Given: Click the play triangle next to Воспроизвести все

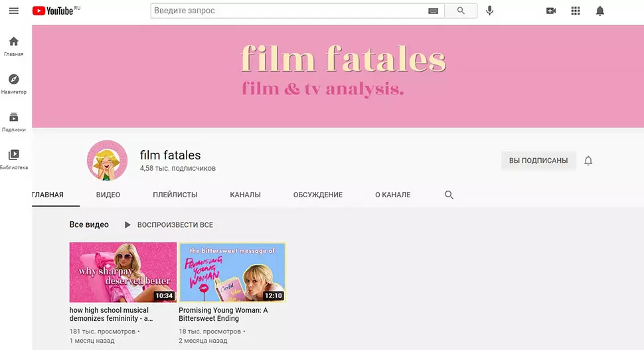Looking at the screenshot, I should pyautogui.click(x=127, y=224).
